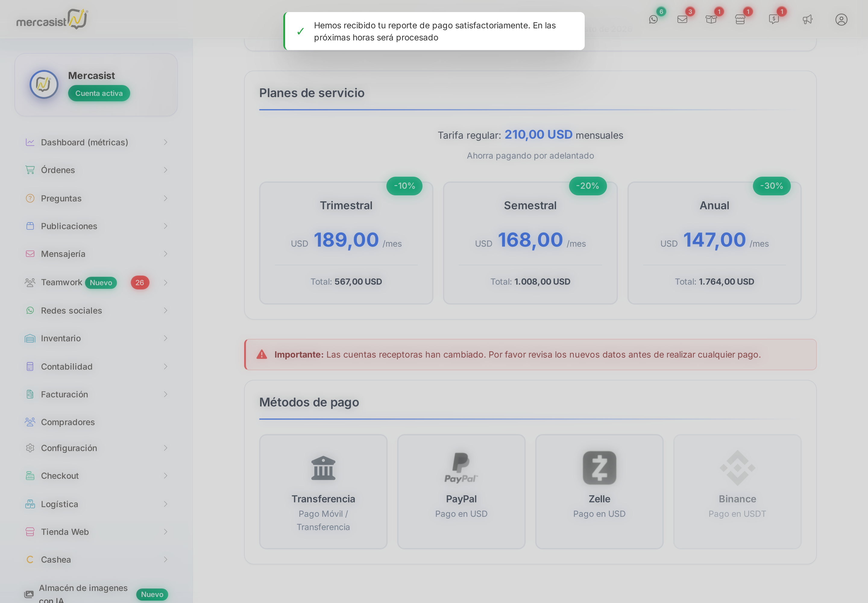Open the user profile icon

tap(841, 19)
